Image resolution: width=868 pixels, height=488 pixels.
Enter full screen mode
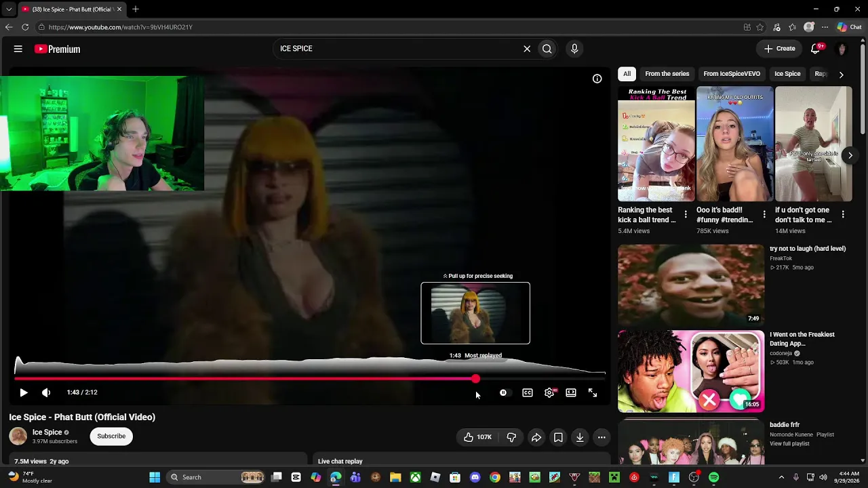pos(593,392)
